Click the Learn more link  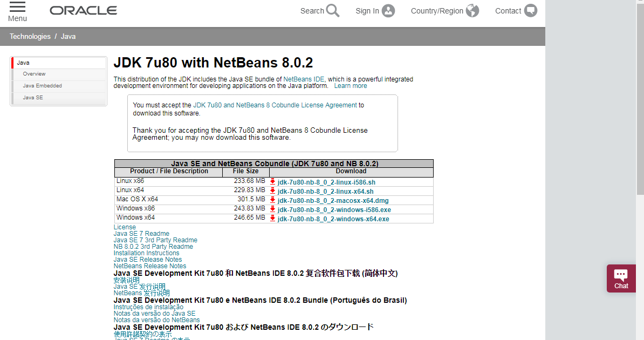[x=351, y=86]
